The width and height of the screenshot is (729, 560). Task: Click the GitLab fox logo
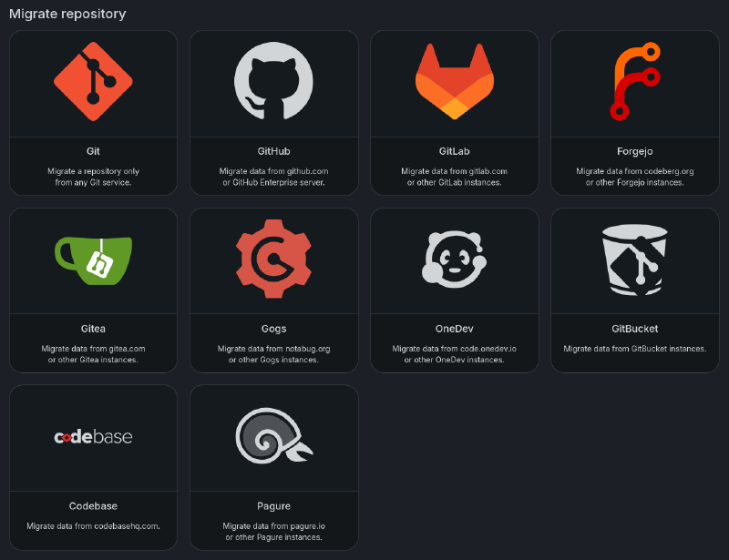pos(455,82)
